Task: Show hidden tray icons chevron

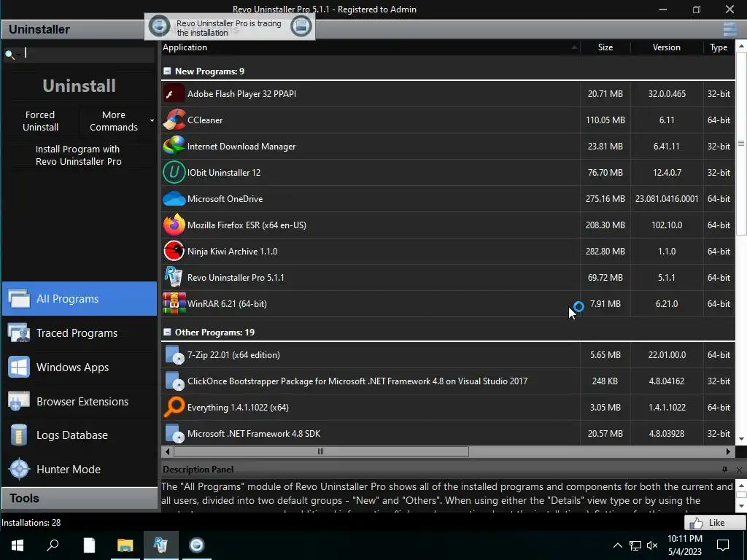Action: 617,545
